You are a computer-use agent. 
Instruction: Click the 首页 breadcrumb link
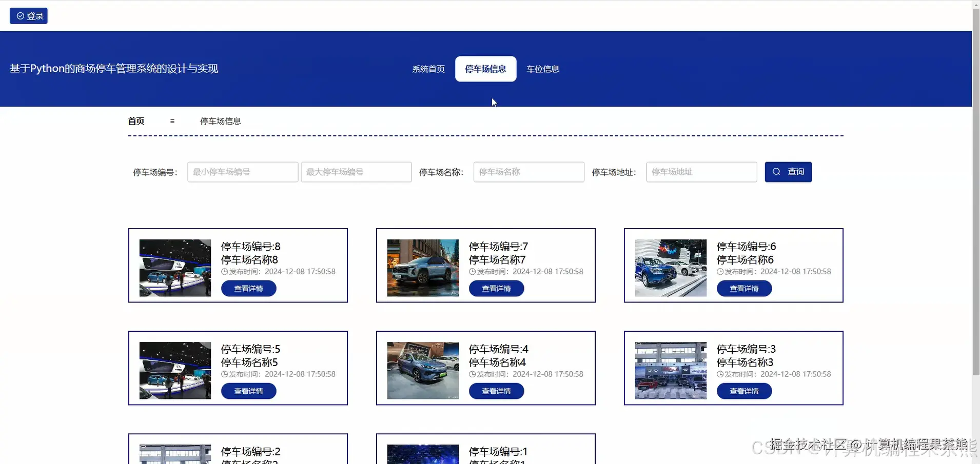pyautogui.click(x=135, y=121)
